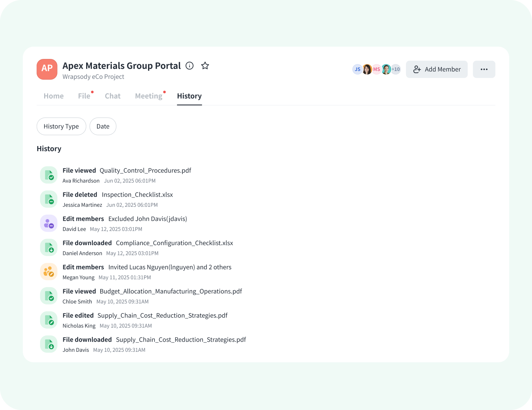
Task: Open Compliance_Configuration_Checklist.xlsx file link
Action: coord(174,243)
